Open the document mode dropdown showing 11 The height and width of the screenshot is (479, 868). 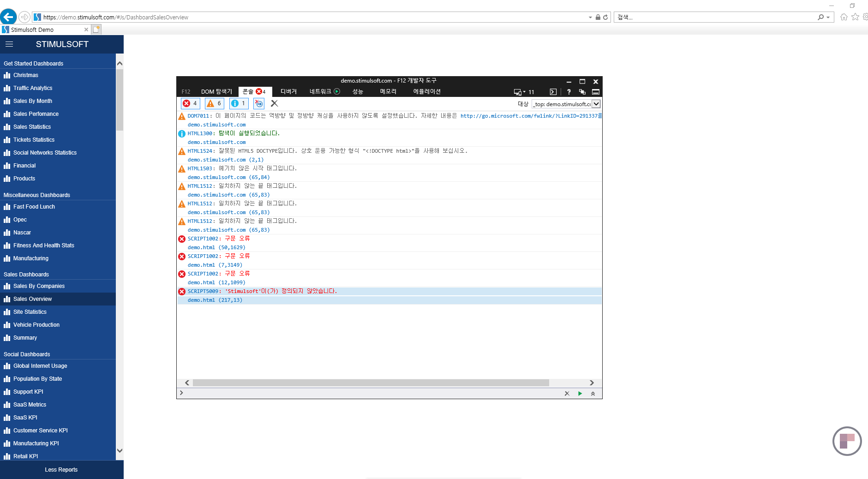[524, 92]
